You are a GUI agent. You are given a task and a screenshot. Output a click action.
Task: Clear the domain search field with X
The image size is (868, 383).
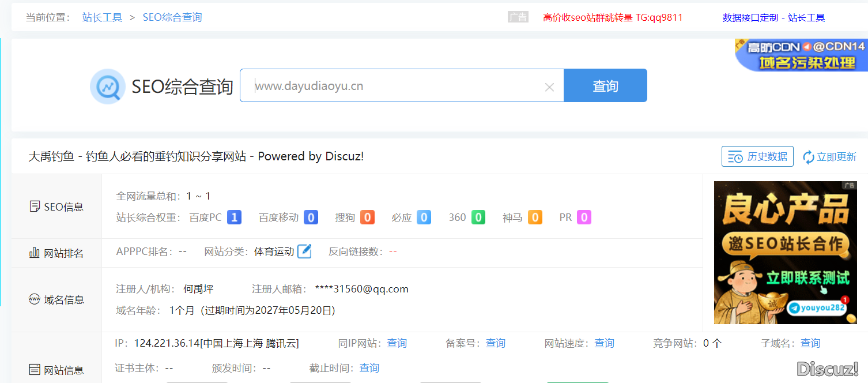click(549, 87)
